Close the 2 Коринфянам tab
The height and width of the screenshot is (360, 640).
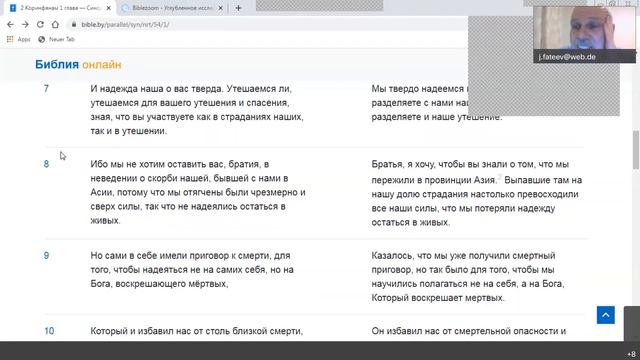pos(109,8)
